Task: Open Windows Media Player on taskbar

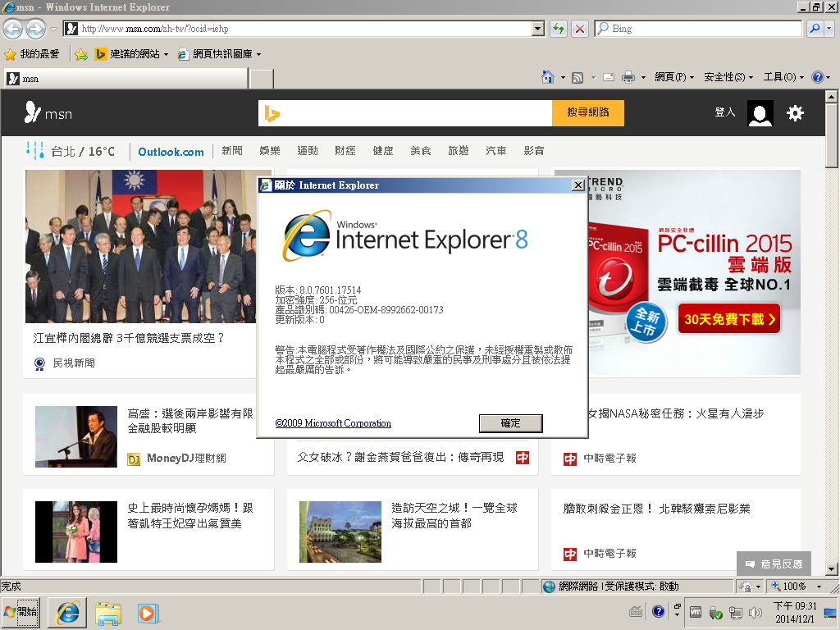Action: click(x=148, y=613)
